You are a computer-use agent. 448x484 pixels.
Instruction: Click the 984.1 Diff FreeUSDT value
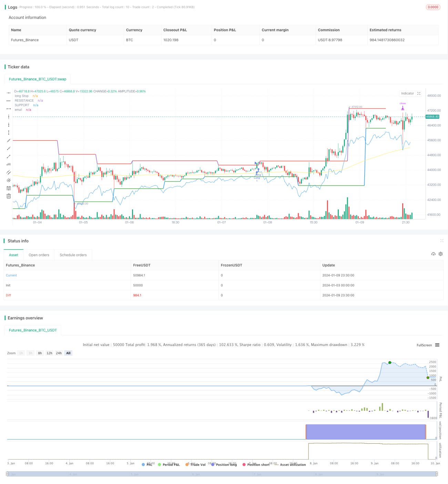pyautogui.click(x=137, y=295)
